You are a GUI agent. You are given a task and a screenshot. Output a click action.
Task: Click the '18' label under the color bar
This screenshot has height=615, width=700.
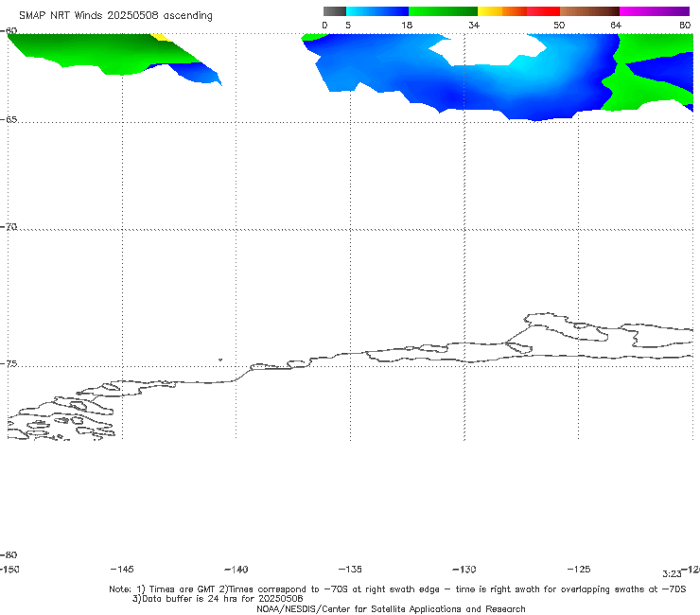[407, 25]
